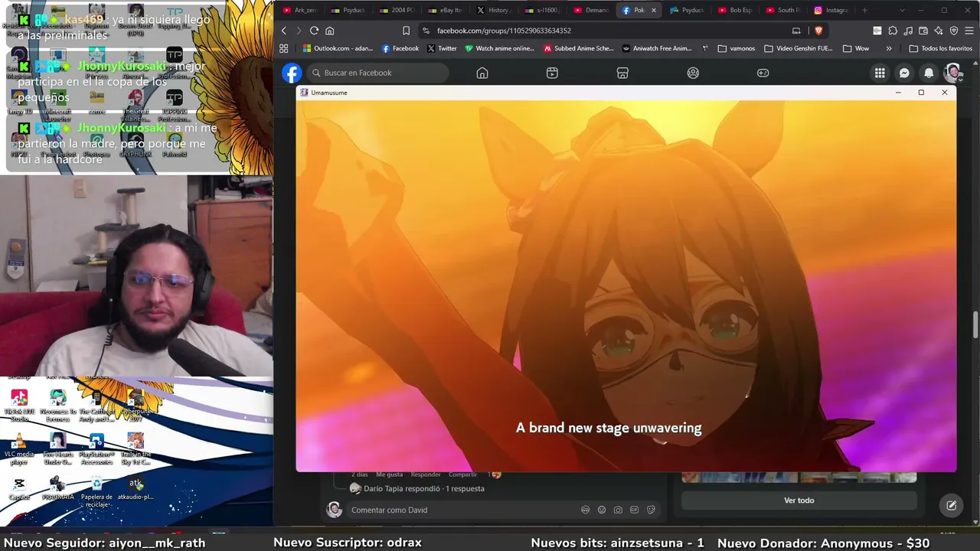Click Me gusta on the comment
Viewport: 980px width, 551px height.
tap(389, 474)
